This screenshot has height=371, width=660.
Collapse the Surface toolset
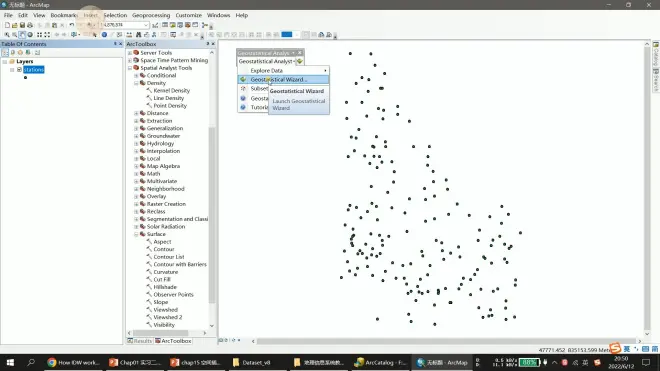pyautogui.click(x=136, y=234)
